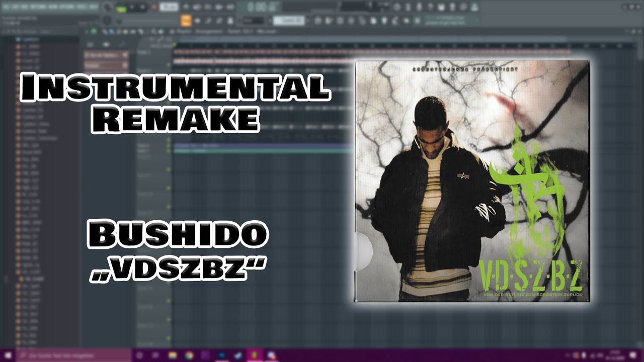Click the orange highlighted toolbar button
This screenshot has width=644, height=362.
186,21
